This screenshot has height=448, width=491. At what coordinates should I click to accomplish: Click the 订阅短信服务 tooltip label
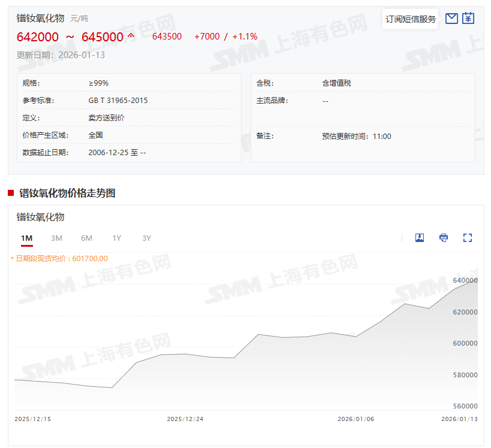click(411, 19)
